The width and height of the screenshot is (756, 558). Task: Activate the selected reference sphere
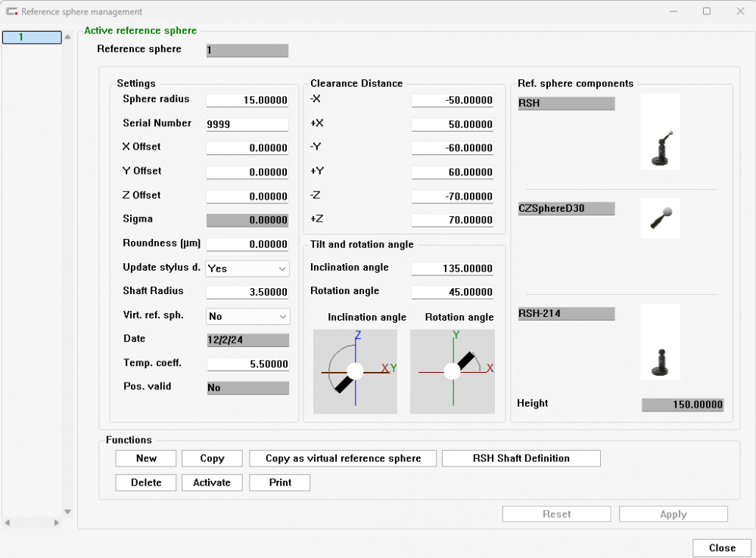(x=211, y=482)
